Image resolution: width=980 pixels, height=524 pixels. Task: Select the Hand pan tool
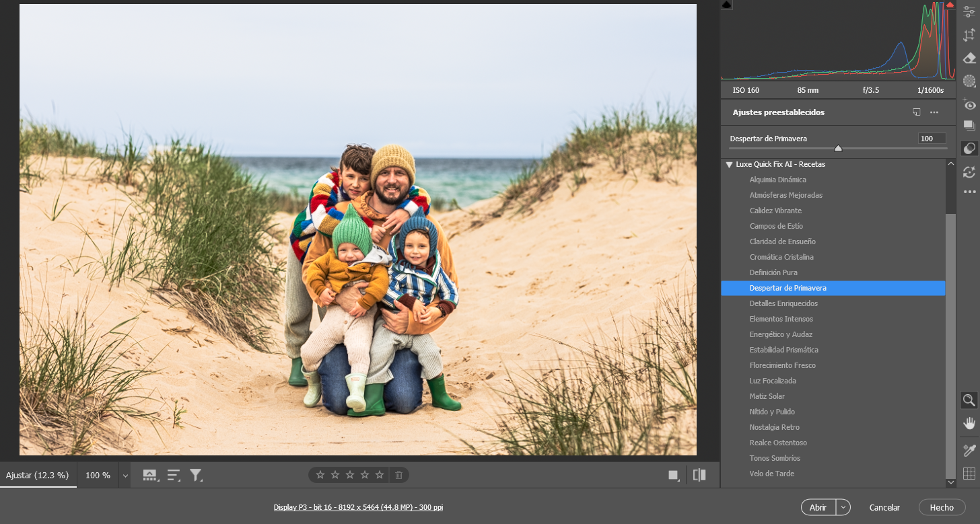969,423
